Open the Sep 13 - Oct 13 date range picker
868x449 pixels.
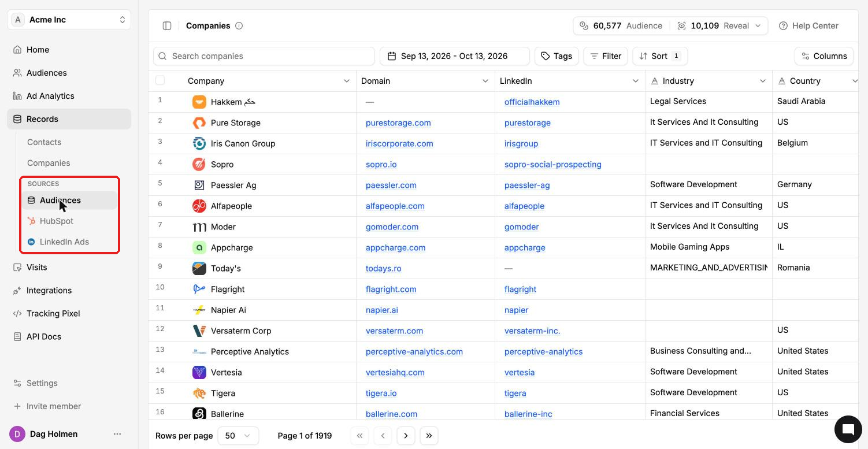point(454,56)
